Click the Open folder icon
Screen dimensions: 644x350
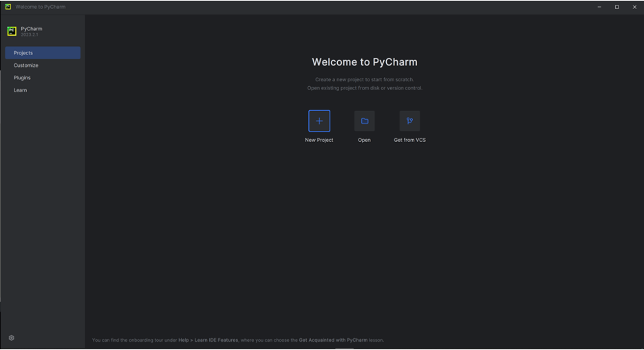click(x=364, y=121)
